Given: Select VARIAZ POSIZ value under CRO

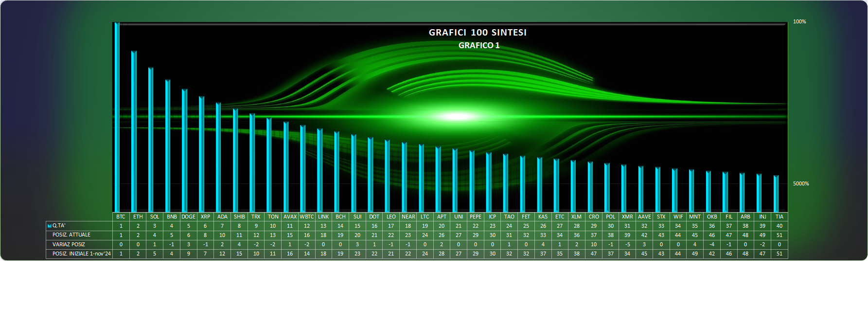Looking at the screenshot, I should point(593,244).
